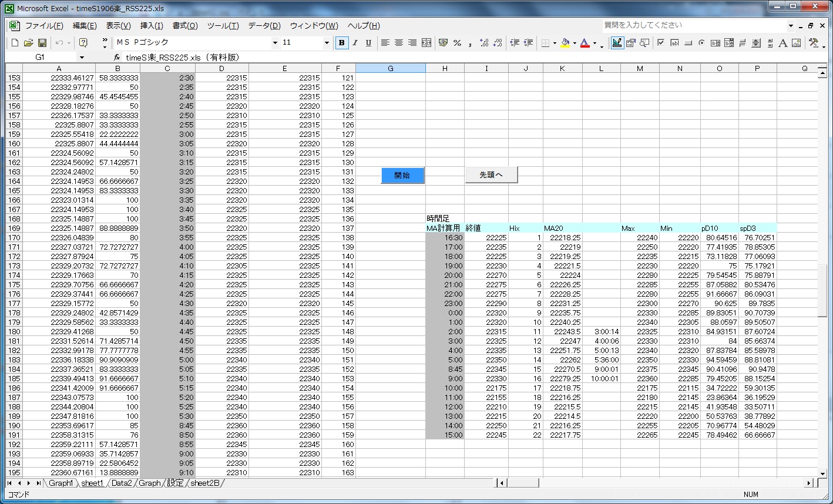The height and width of the screenshot is (504, 833).
Task: Switch to the 設定 sheet tab
Action: click(175, 483)
